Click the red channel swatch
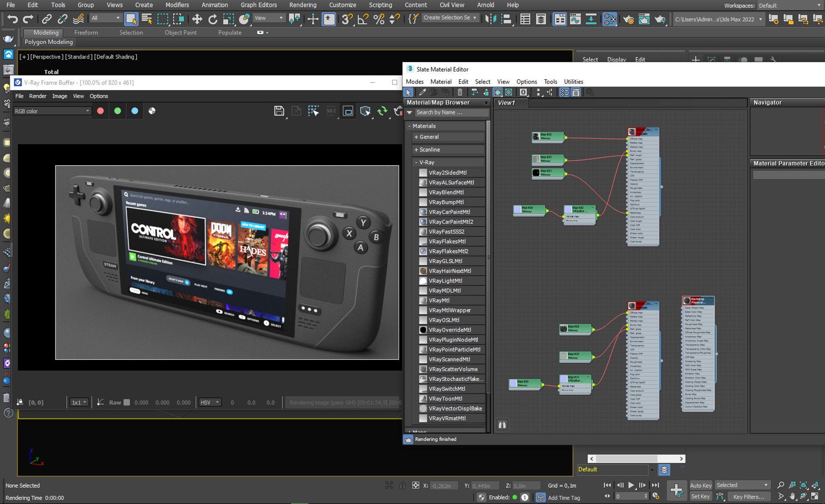The height and width of the screenshot is (504, 825). (100, 111)
